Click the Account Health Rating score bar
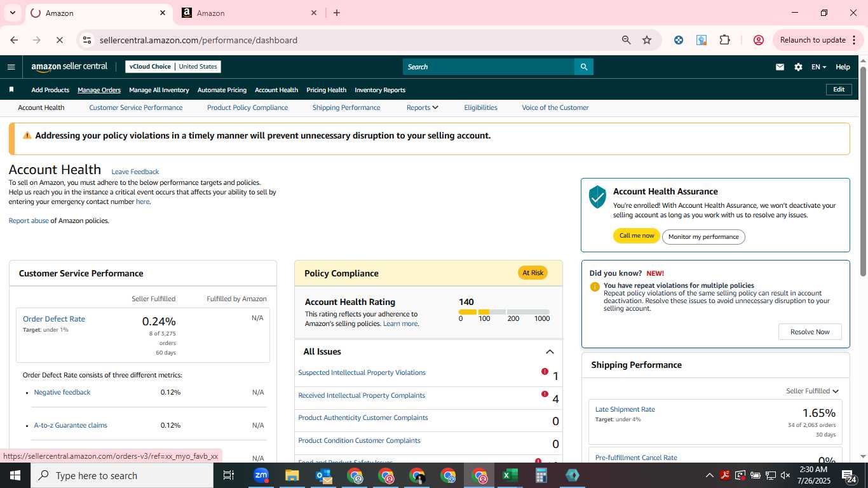This screenshot has width=868, height=488. pos(504,312)
